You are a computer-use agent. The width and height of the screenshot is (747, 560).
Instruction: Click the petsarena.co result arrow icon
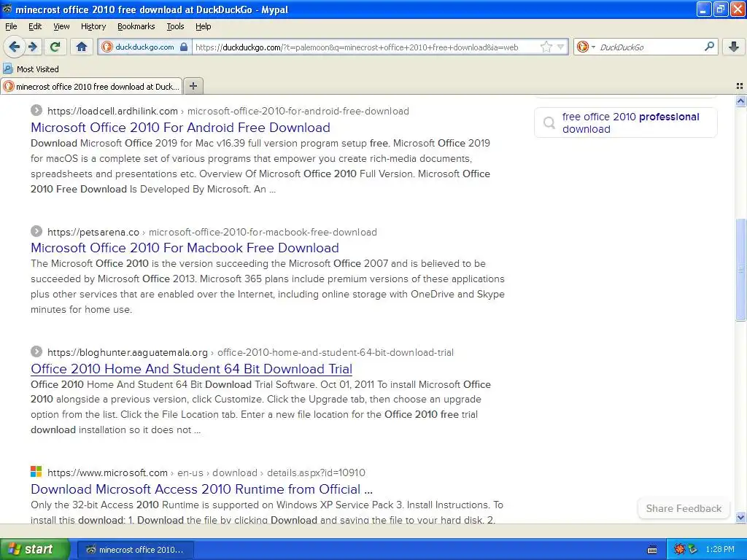[x=36, y=231]
